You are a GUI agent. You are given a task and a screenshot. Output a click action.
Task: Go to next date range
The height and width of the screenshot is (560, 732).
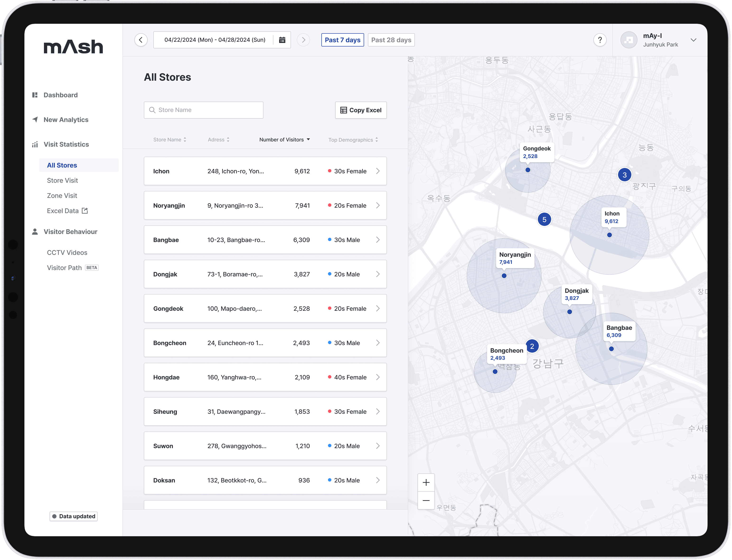(303, 40)
